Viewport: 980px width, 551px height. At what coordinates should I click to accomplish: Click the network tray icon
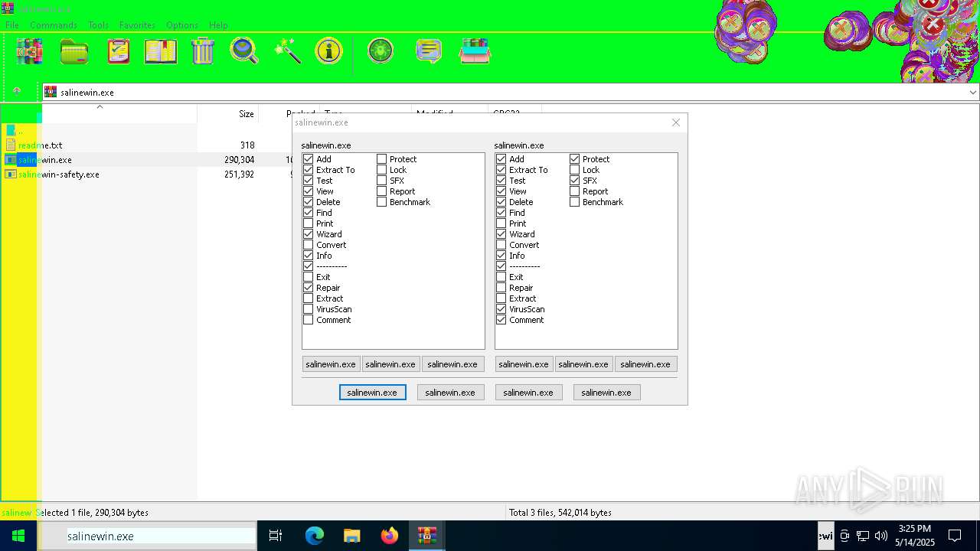(863, 536)
